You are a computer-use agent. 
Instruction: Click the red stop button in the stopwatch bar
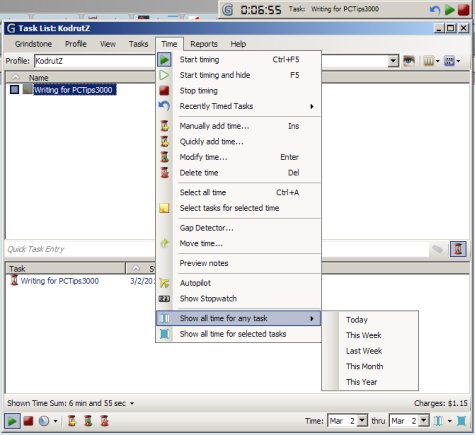click(x=464, y=10)
